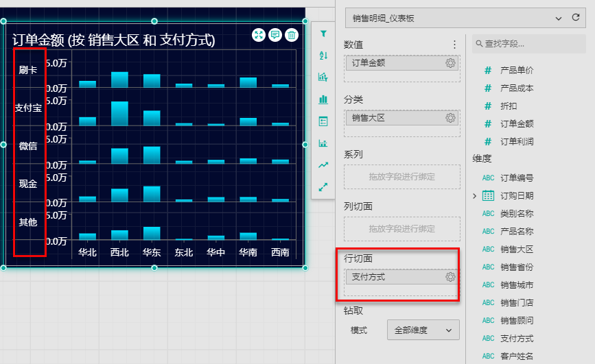595x364 pixels.
Task: Open the 全部维度 drill mode dropdown
Action: (x=423, y=330)
